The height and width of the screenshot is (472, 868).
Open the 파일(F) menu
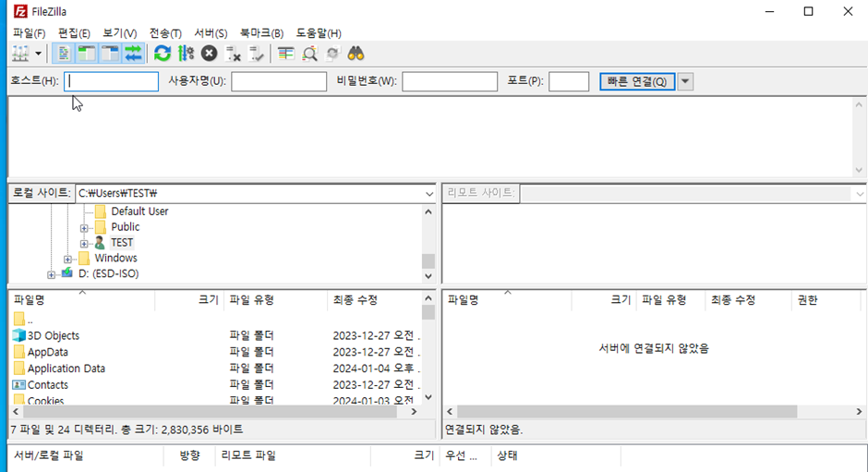click(30, 33)
